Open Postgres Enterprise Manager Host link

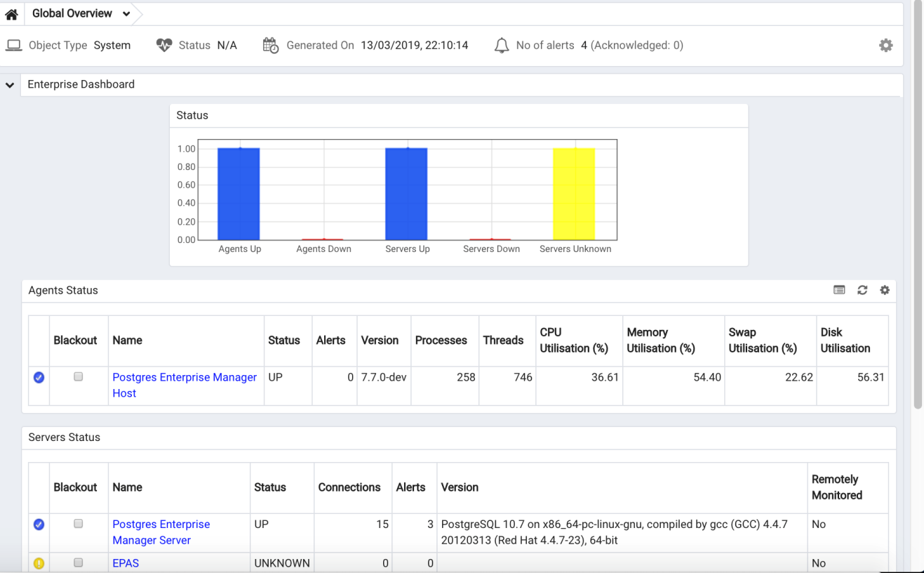185,385
